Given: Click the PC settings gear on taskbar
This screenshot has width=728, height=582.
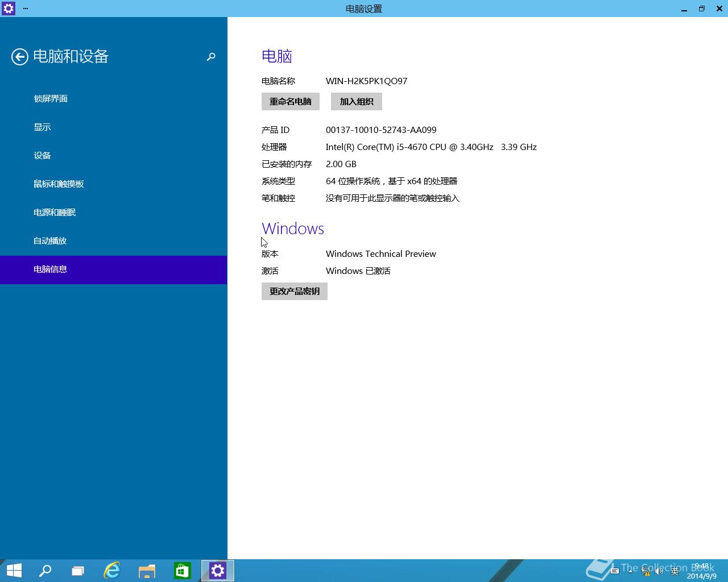Looking at the screenshot, I should coord(217,571).
